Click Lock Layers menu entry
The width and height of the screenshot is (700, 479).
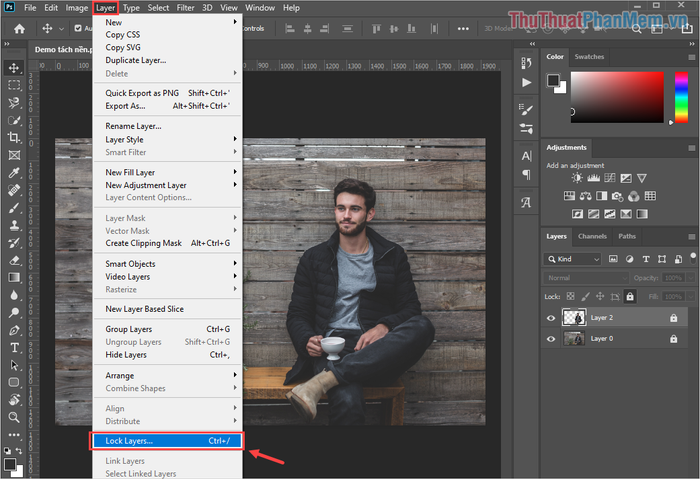167,441
